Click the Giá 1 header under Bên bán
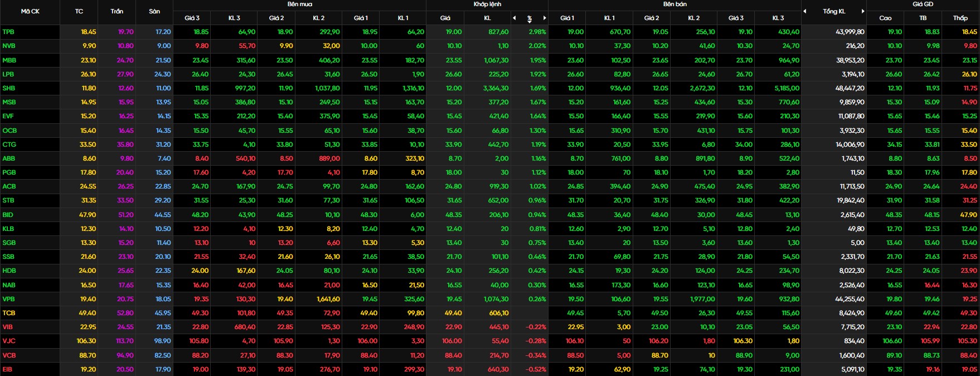 (567, 18)
